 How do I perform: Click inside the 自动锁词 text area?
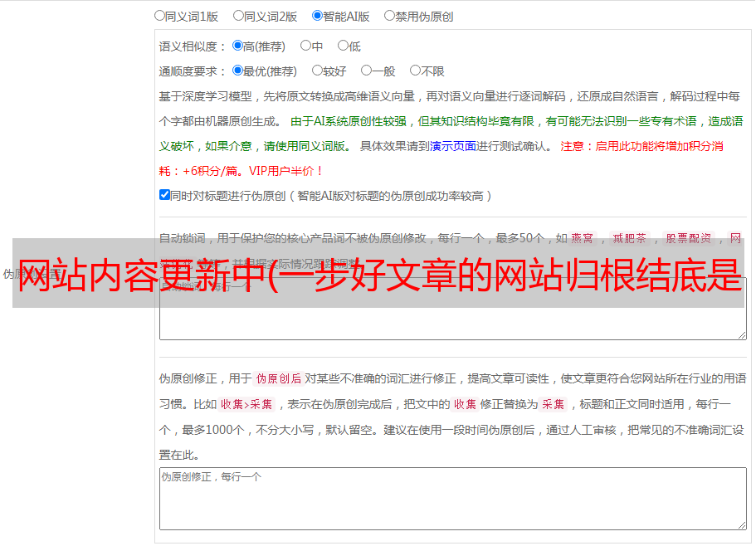pyautogui.click(x=453, y=309)
